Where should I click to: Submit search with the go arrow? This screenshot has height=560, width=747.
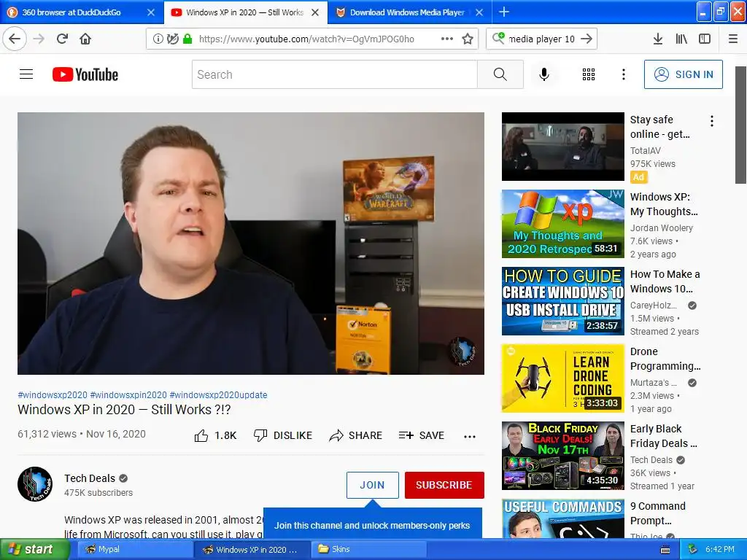pos(587,39)
